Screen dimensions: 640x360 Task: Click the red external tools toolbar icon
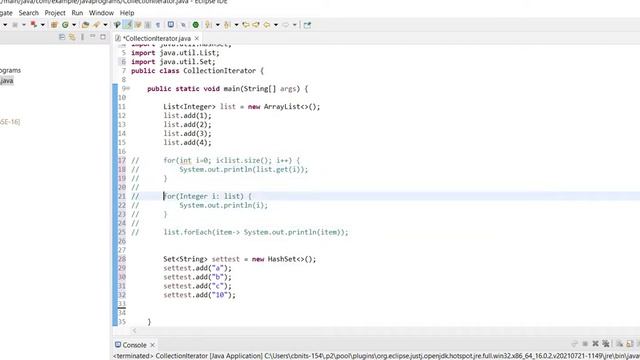click(x=33, y=24)
